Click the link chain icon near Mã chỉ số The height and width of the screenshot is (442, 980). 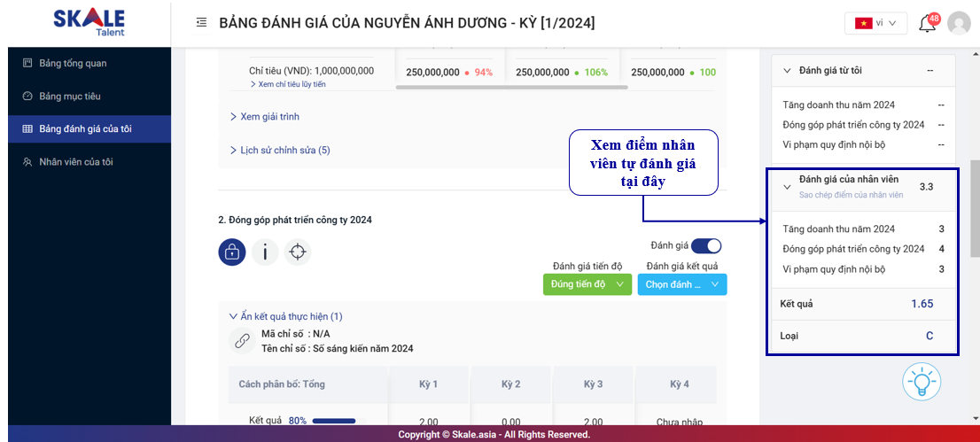[x=241, y=341]
